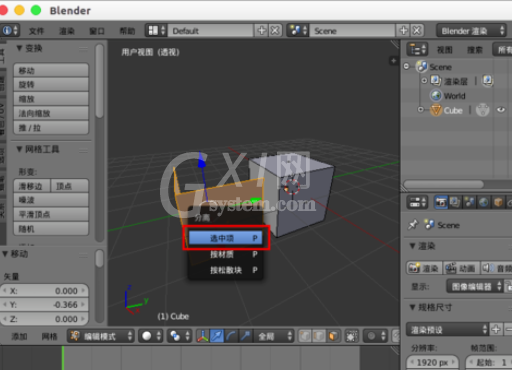512x370 pixels.
Task: Add a new scene with plus button
Action: tap(404, 31)
